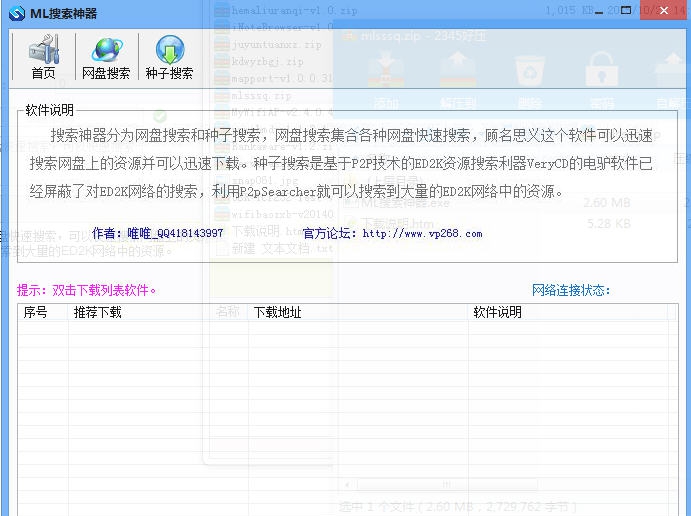Click the 软件说明 group box title
This screenshot has height=516, width=691.
click(49, 110)
